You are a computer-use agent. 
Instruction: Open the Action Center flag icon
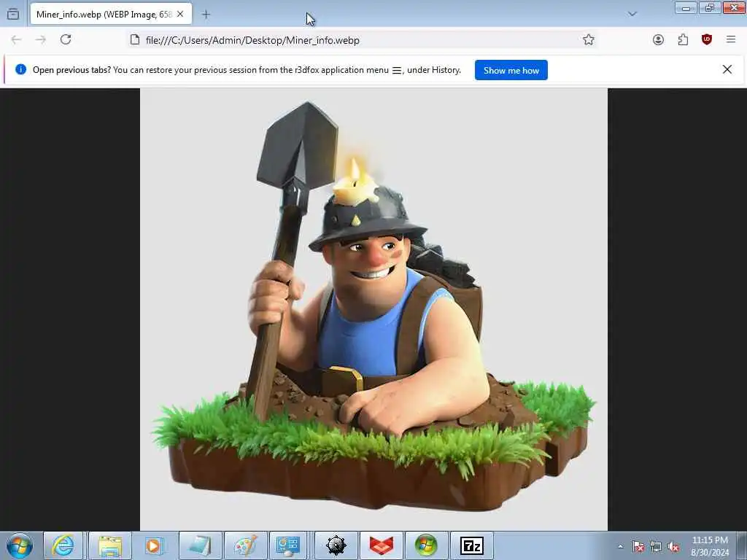point(638,546)
